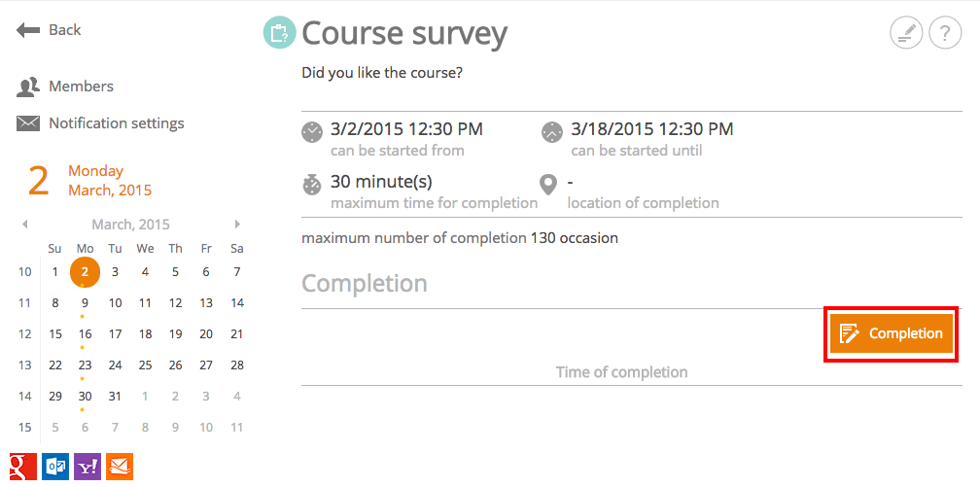Viewport: 980px width, 487px height.
Task: Select the highlighted day 2 in calendar
Action: (x=85, y=272)
